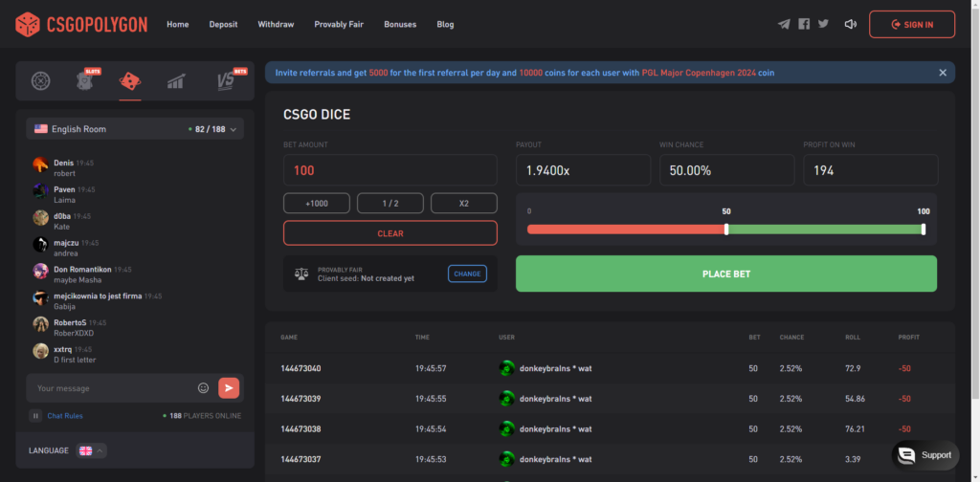Screen dimensions: 980x482
Task: Send chat message with arrow button
Action: (x=229, y=387)
